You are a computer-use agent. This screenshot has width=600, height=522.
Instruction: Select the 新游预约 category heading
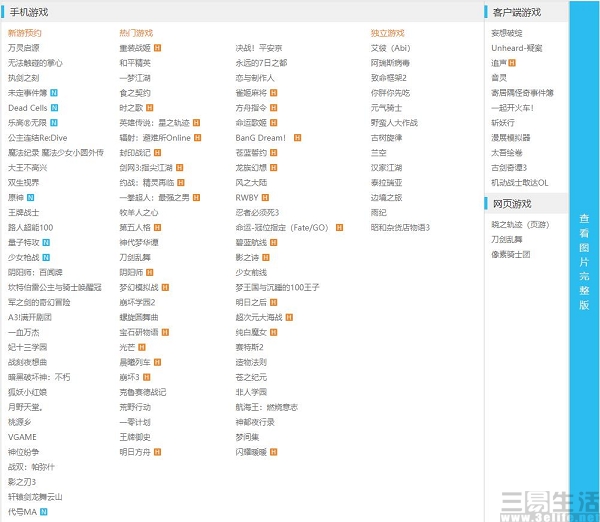tap(24, 33)
